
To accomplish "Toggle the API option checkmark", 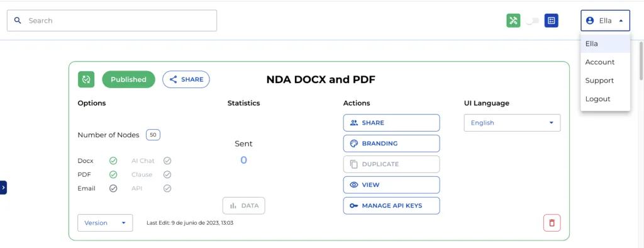I will click(x=167, y=188).
